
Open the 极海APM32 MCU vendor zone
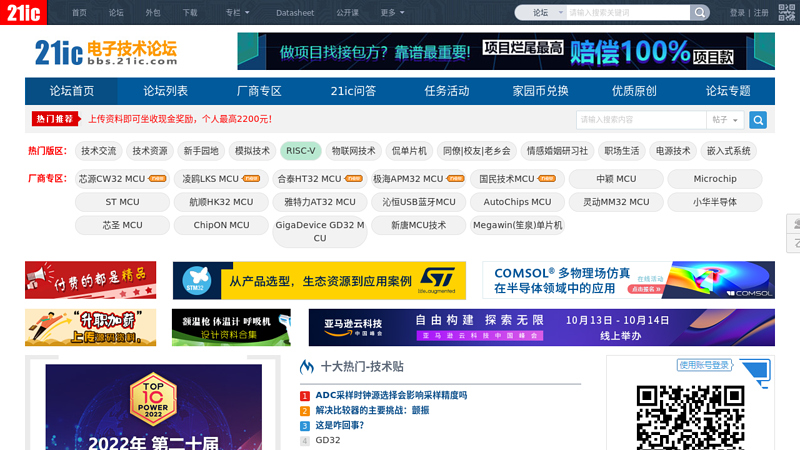click(418, 179)
